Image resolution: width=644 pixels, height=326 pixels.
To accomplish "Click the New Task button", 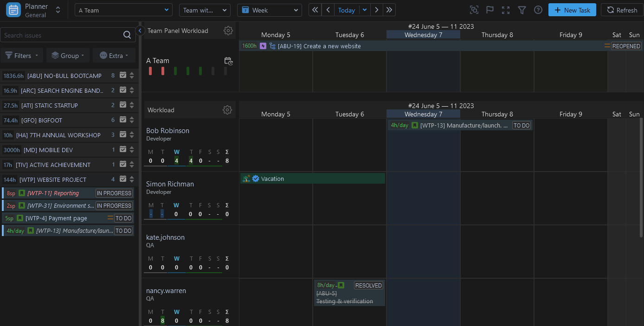I will (x=572, y=10).
